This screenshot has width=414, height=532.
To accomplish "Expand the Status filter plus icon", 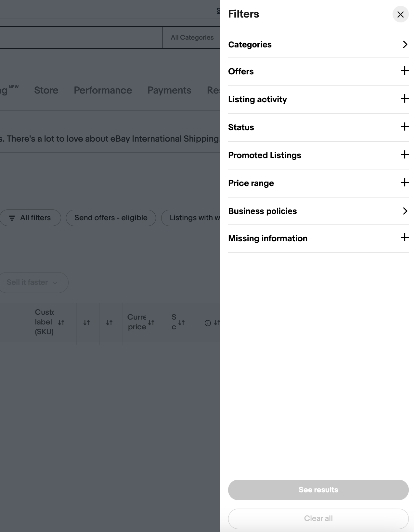I will (x=404, y=127).
